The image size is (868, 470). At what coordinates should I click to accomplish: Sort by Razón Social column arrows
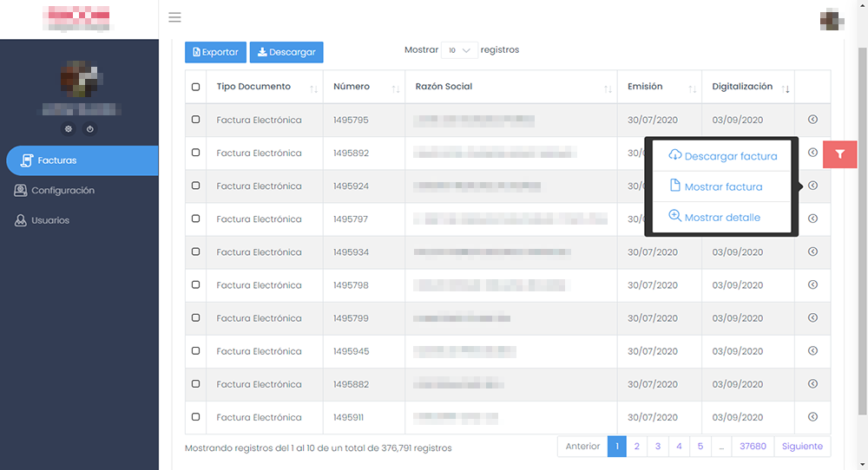point(608,89)
